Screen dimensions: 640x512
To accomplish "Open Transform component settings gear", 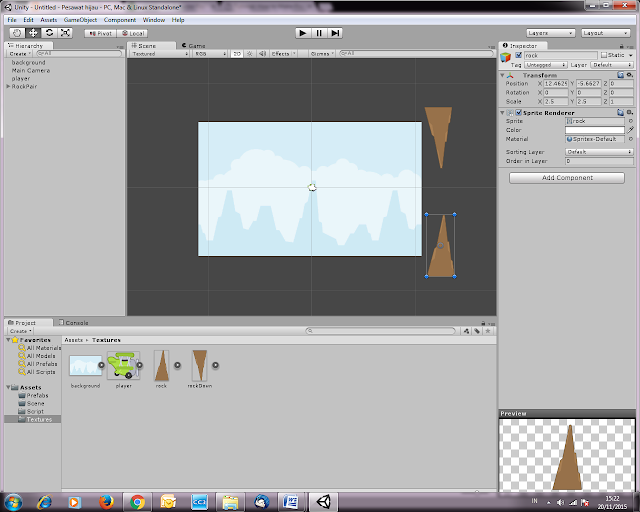I will 630,75.
